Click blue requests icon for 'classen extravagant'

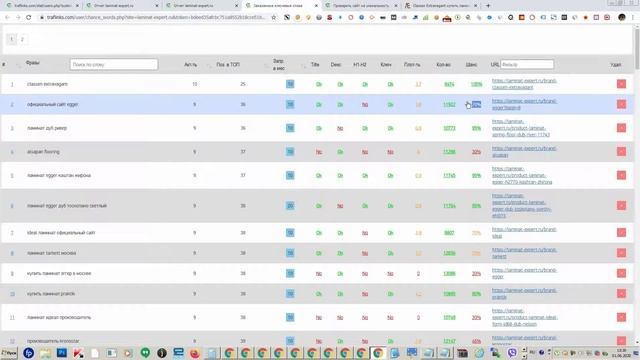click(x=290, y=84)
